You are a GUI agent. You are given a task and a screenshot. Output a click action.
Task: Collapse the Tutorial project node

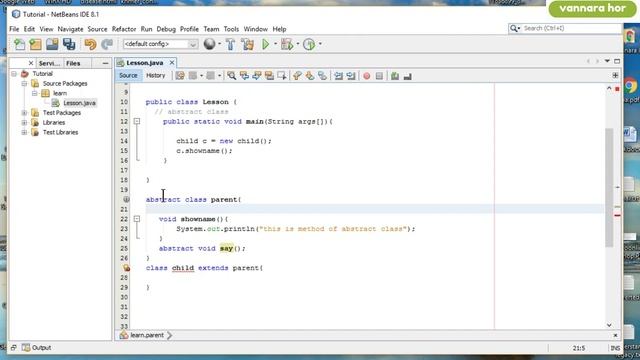coord(14,73)
